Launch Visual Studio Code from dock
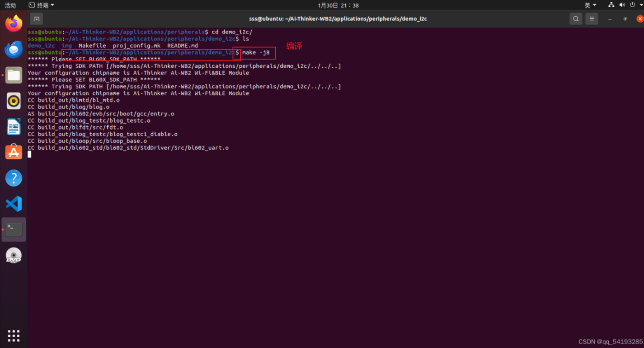The width and height of the screenshot is (644, 348). coord(14,204)
